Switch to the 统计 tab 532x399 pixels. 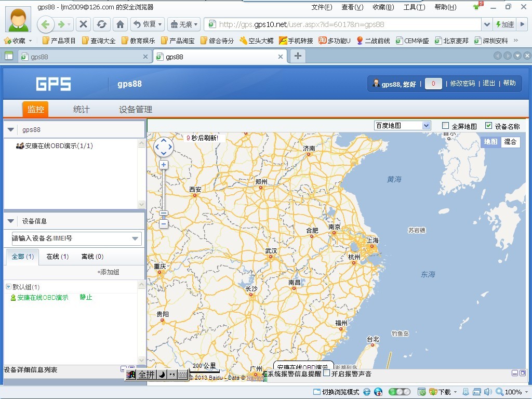tap(82, 109)
